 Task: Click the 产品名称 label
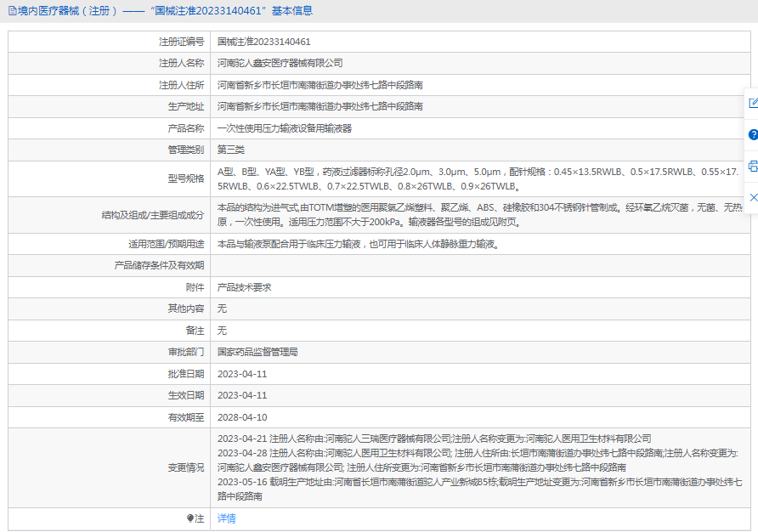[x=186, y=128]
